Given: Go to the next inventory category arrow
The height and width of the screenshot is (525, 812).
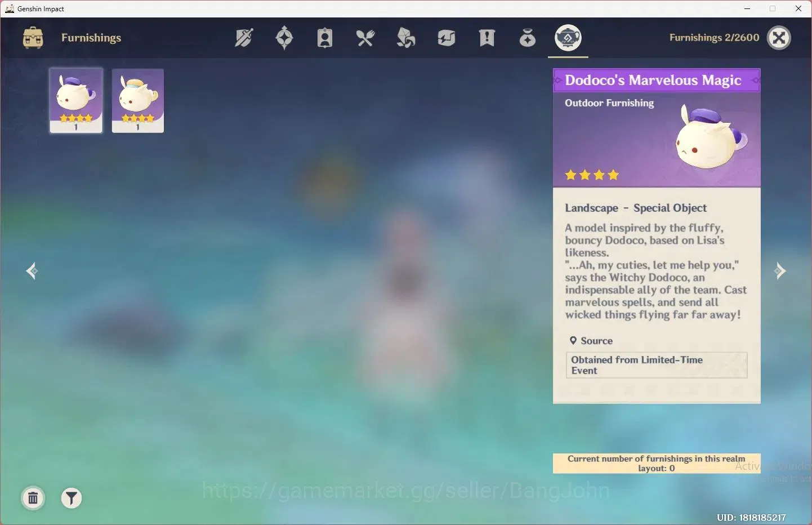Looking at the screenshot, I should [x=780, y=271].
